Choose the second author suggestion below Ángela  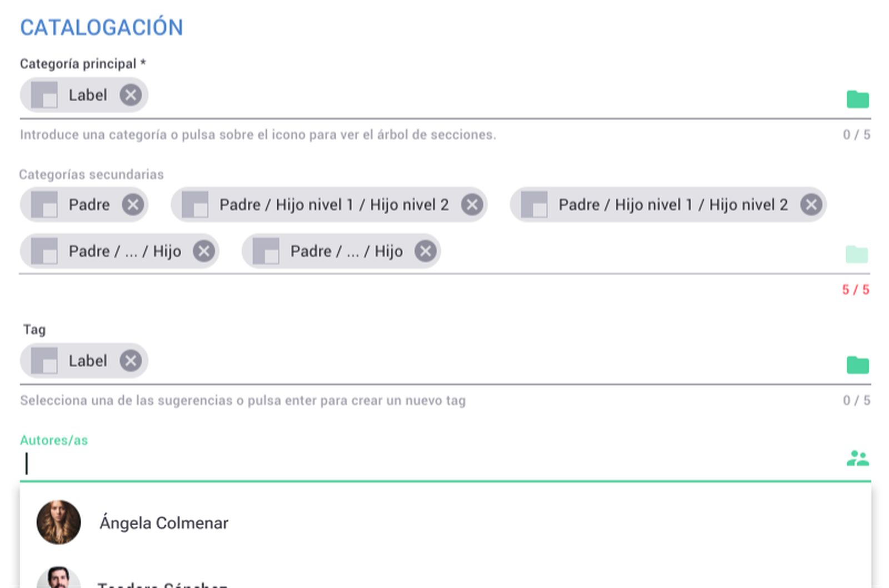(x=162, y=583)
